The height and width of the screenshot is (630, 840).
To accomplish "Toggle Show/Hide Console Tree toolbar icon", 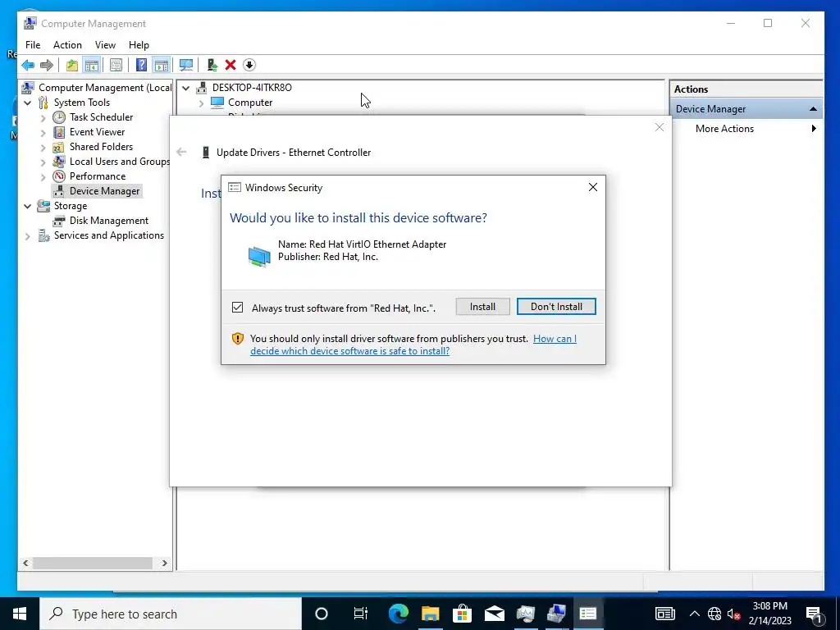I will click(92, 66).
